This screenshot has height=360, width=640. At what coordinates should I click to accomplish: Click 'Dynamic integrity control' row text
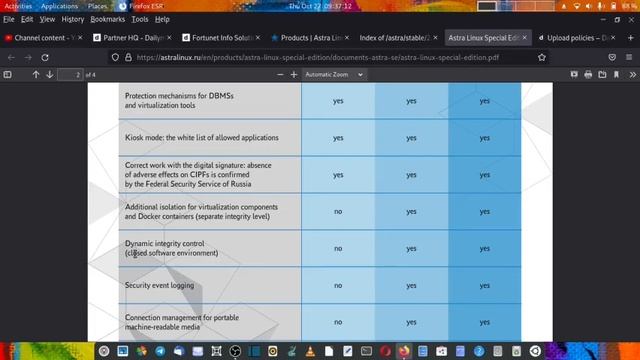[171, 248]
